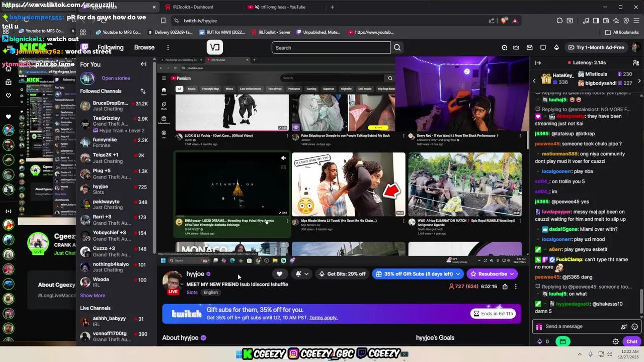Click the purple Chat send button
Screen dimensions: 644x362
(x=632, y=341)
